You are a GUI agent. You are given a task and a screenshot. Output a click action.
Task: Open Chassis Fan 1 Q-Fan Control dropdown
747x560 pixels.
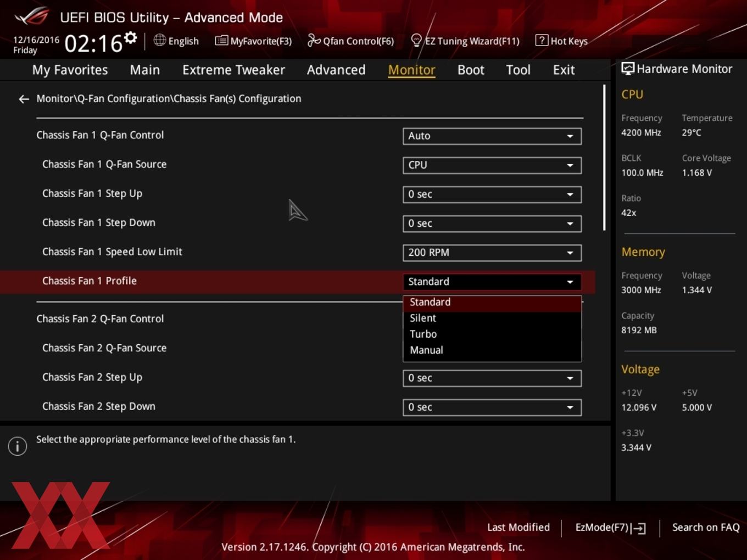coord(492,136)
